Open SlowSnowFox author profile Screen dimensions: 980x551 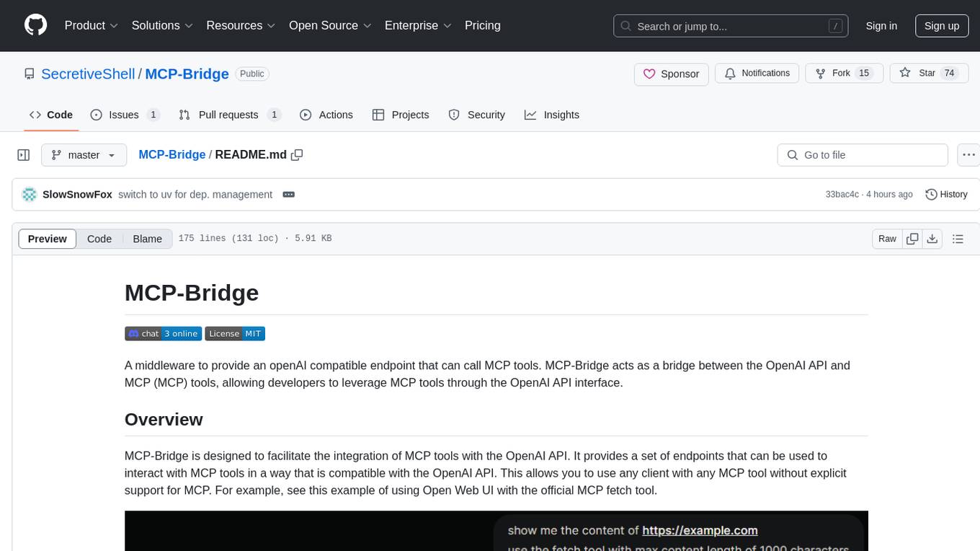77,195
